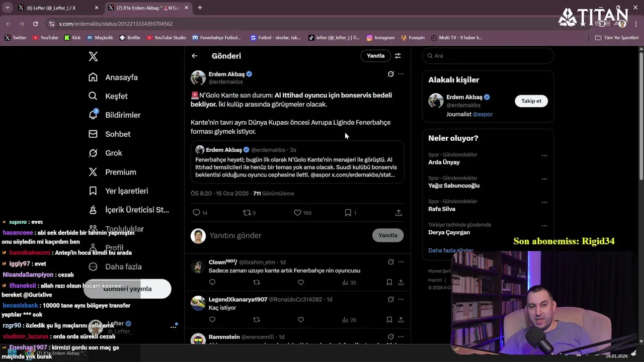Click Grok icon on Rammstein's reply
Viewport: 644px width, 362px height.
click(390, 337)
